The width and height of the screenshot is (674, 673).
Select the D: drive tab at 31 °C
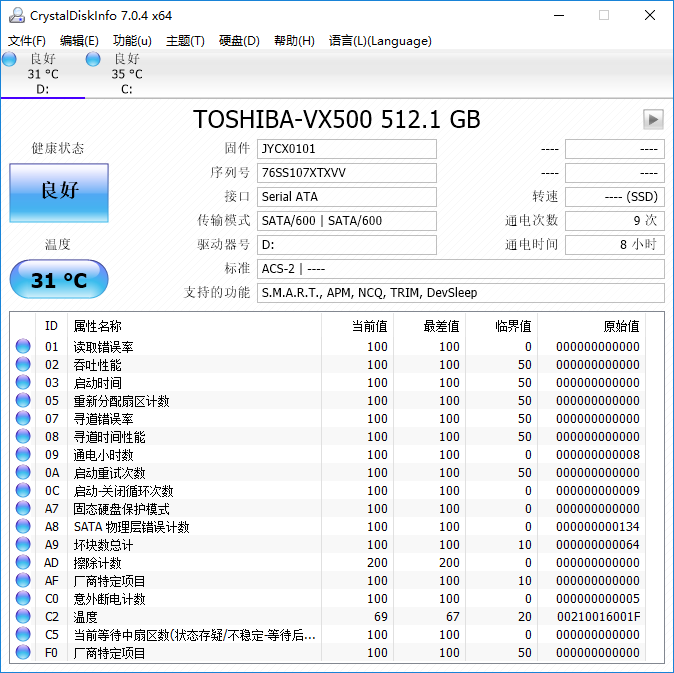click(42, 74)
